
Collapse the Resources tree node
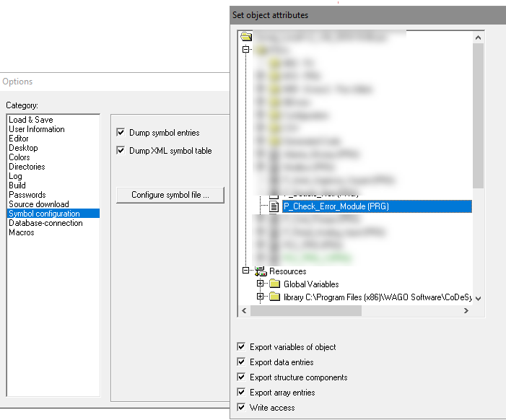[x=246, y=271]
